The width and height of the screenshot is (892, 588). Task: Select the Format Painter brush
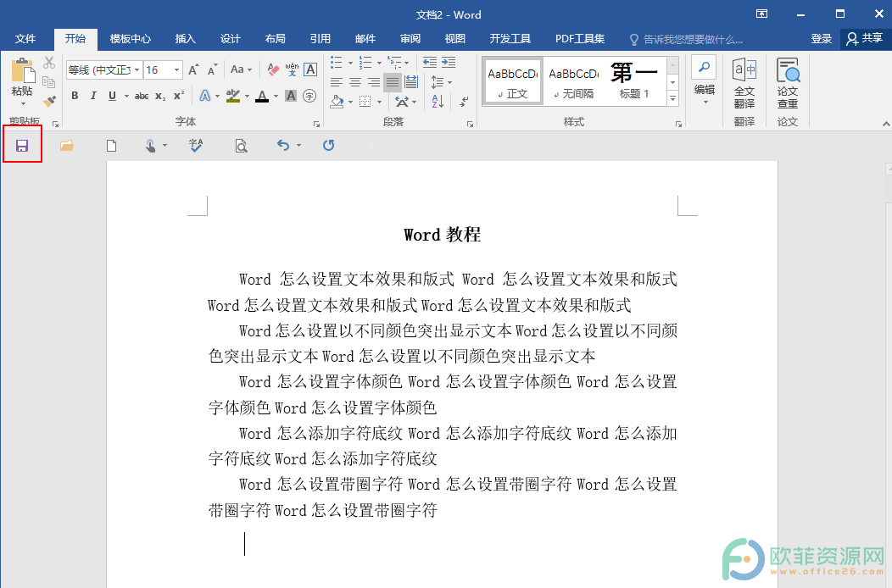click(x=49, y=101)
